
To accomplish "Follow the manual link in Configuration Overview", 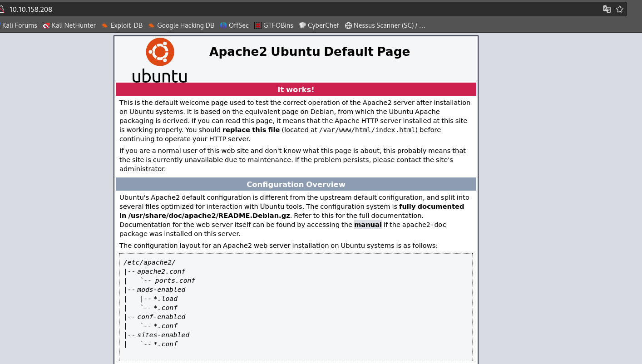I will point(368,225).
